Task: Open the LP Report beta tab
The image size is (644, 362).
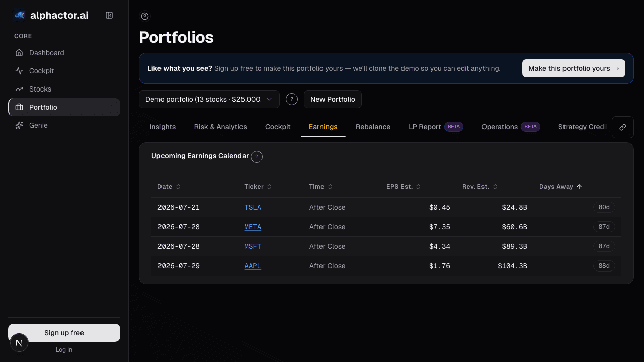Action: (x=436, y=127)
